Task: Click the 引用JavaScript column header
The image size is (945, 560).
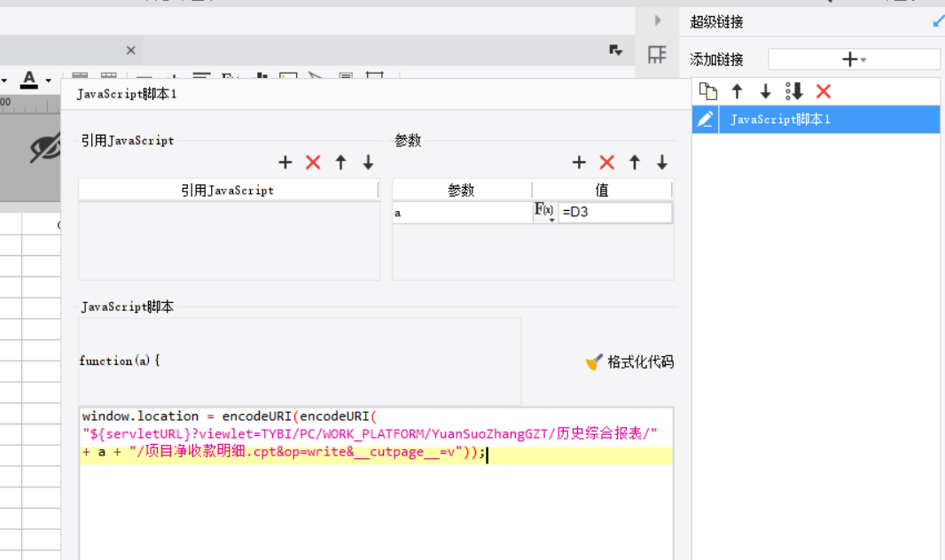Action: click(x=228, y=191)
